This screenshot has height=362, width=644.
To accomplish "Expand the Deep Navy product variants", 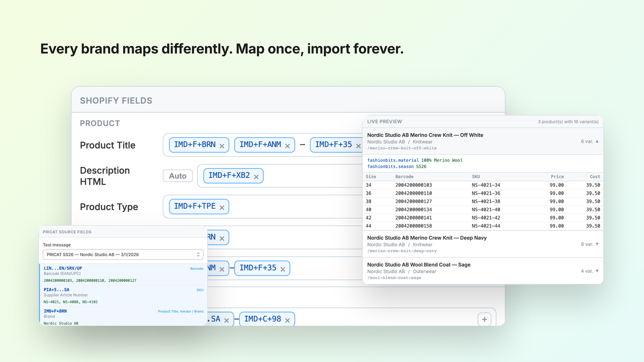I will point(597,244).
